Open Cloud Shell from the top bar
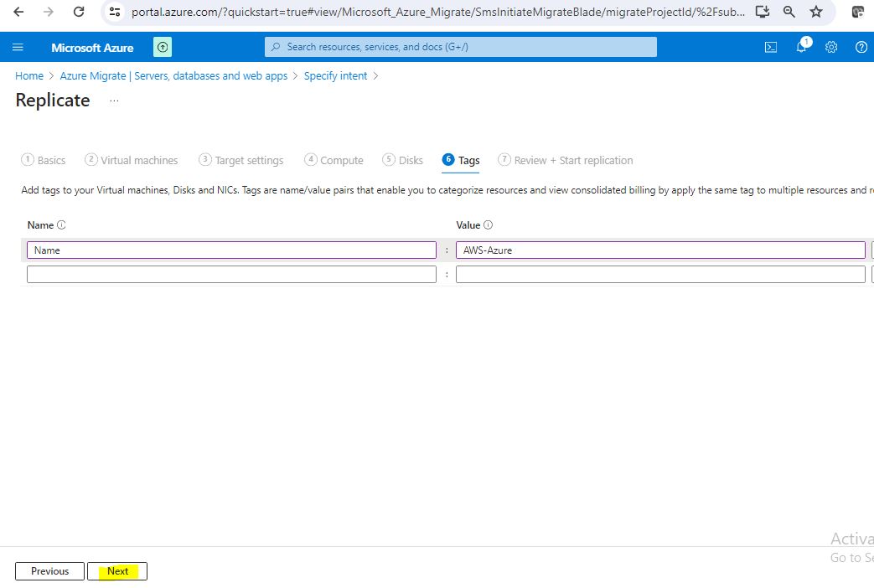Viewport: 874px width, 588px height. [771, 47]
